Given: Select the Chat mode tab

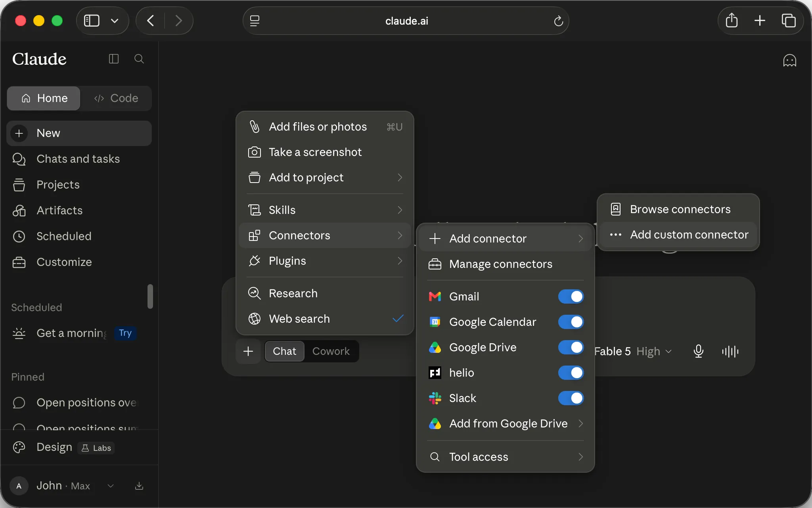Looking at the screenshot, I should (x=284, y=351).
